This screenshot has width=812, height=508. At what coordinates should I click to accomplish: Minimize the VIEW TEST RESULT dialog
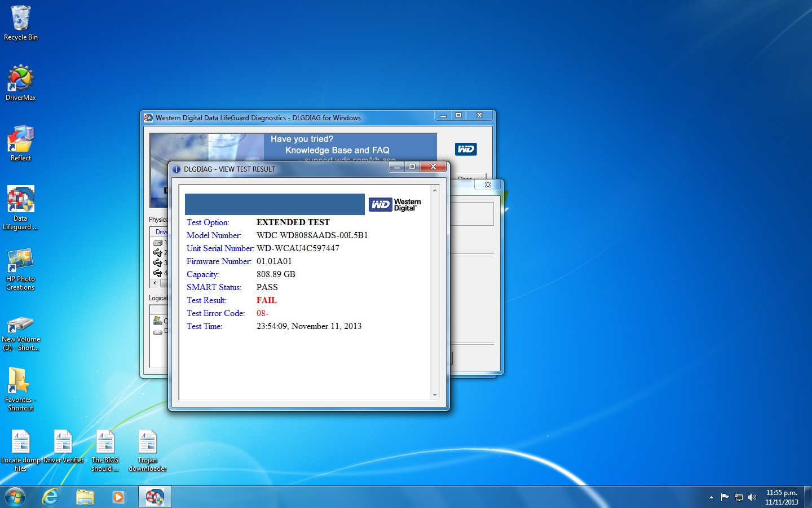[x=397, y=167]
